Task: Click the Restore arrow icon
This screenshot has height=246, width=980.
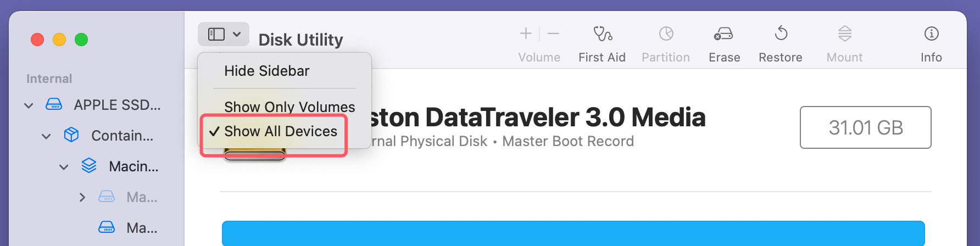Action: tap(781, 34)
